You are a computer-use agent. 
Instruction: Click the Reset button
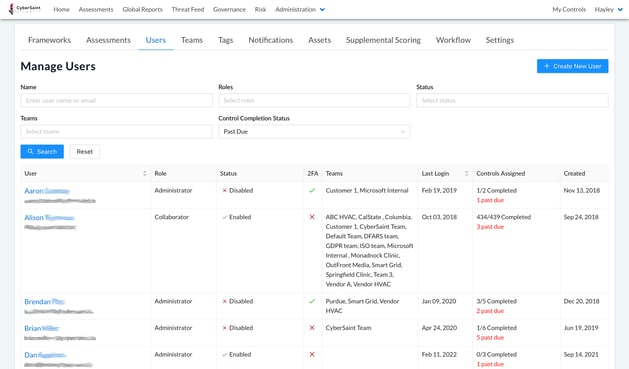tap(85, 152)
